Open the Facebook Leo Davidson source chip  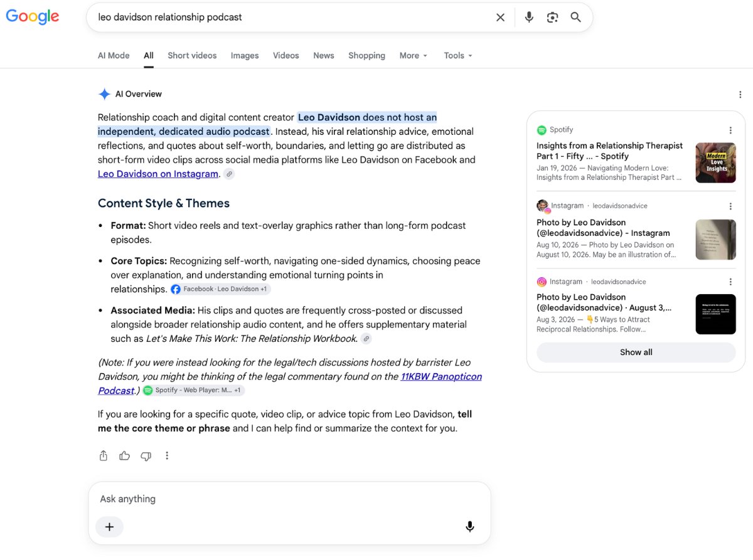pos(220,289)
